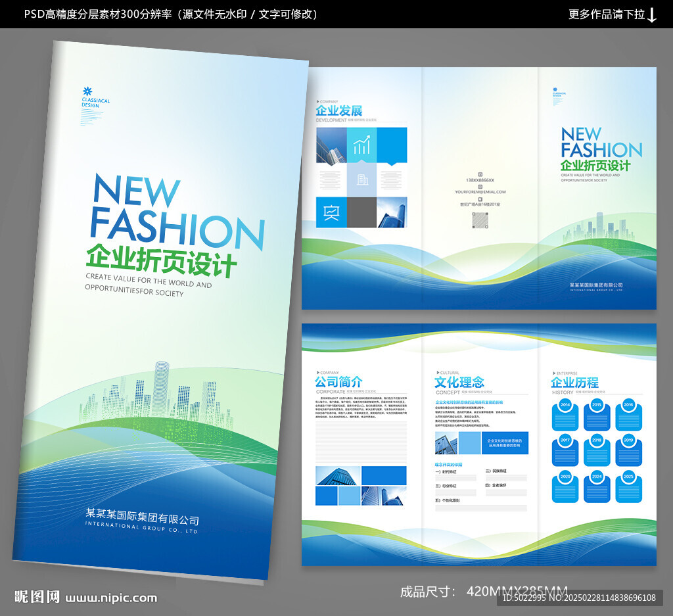Click the HISTORY subtitle under 企业历程

click(x=563, y=392)
